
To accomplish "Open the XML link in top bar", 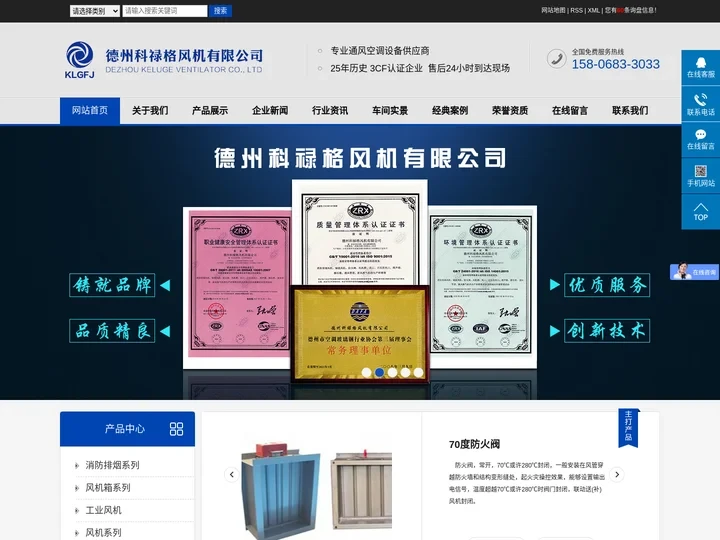I will click(593, 10).
